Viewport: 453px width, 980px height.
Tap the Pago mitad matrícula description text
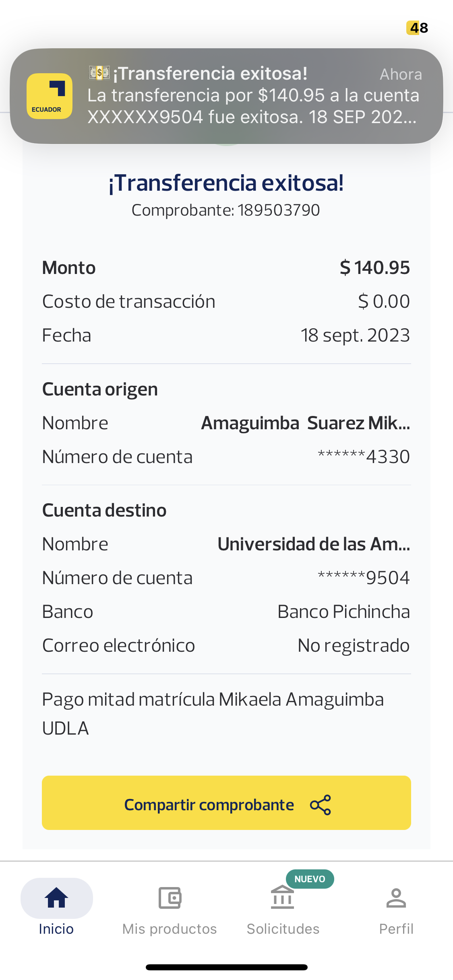click(213, 714)
